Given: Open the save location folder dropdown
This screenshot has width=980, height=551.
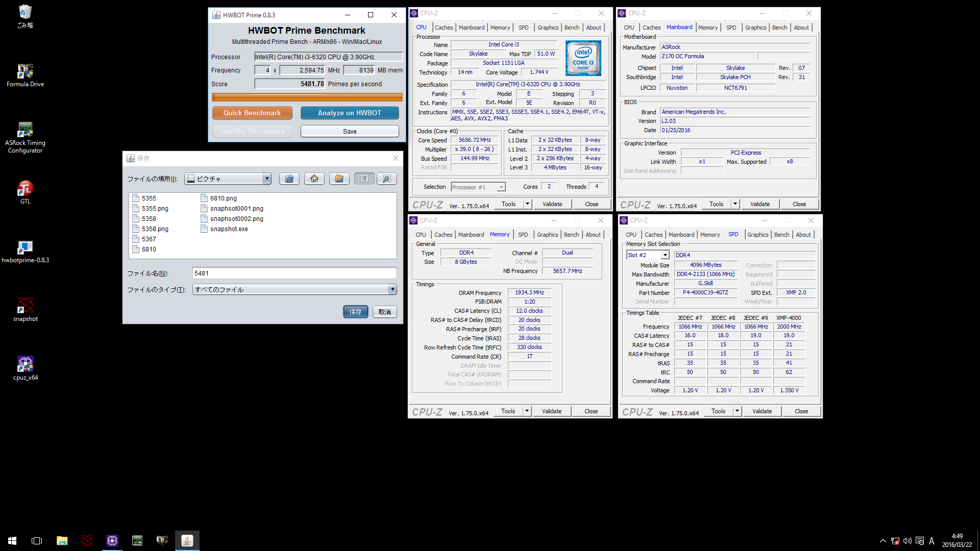Looking at the screenshot, I should (267, 179).
